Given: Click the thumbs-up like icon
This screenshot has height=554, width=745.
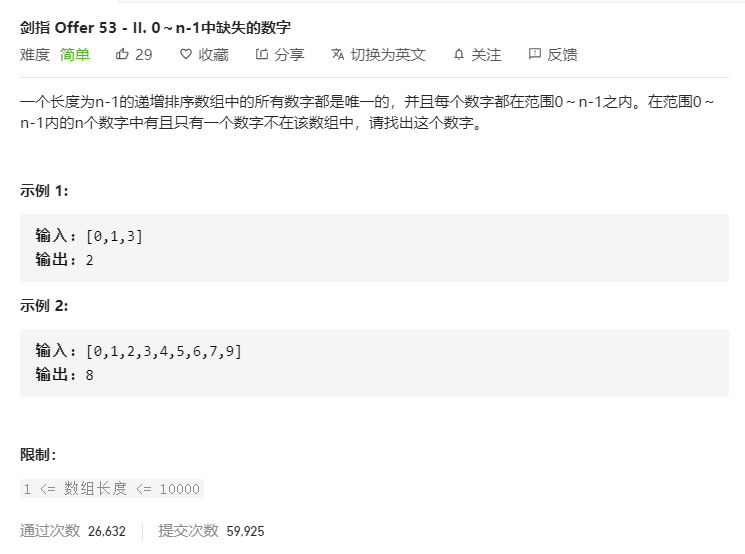Looking at the screenshot, I should pyautogui.click(x=122, y=54).
